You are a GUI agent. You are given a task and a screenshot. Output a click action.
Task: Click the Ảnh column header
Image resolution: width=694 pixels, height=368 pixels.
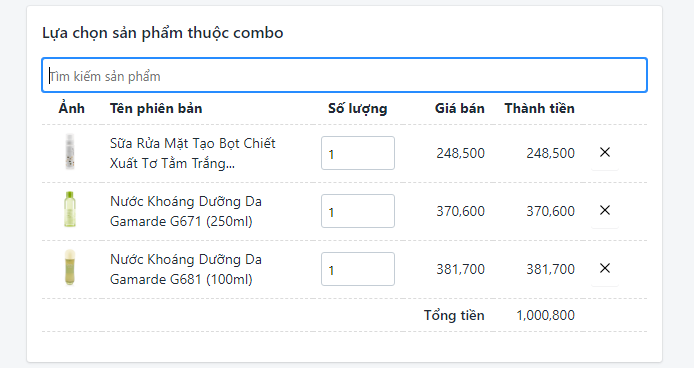coord(71,108)
